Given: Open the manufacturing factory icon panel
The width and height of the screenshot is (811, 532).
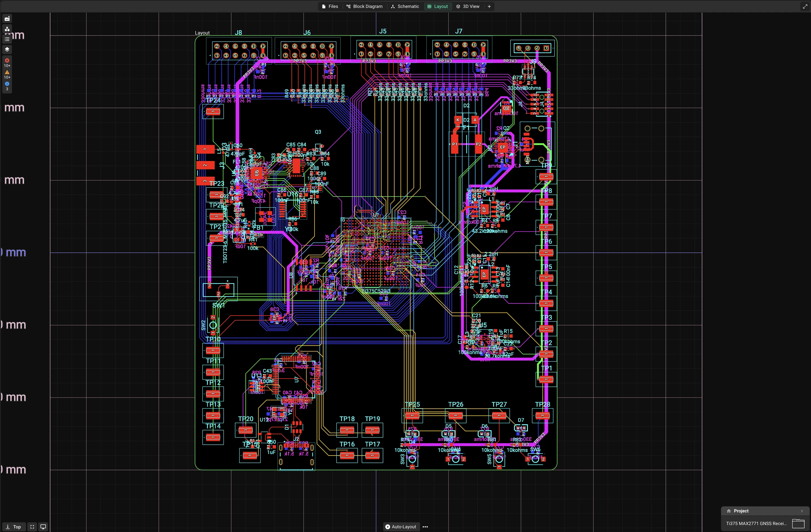Looking at the screenshot, I should [x=7, y=19].
